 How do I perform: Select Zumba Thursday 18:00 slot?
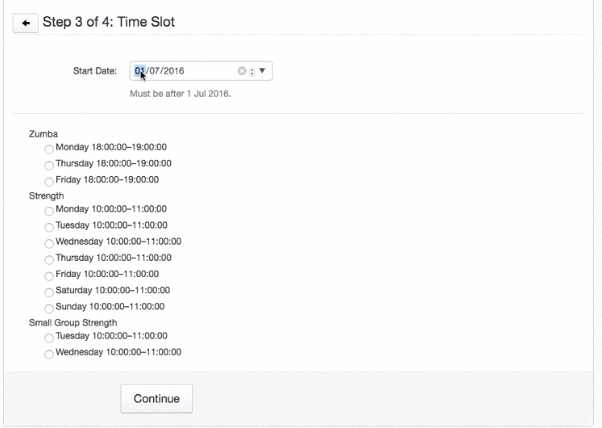pos(49,164)
